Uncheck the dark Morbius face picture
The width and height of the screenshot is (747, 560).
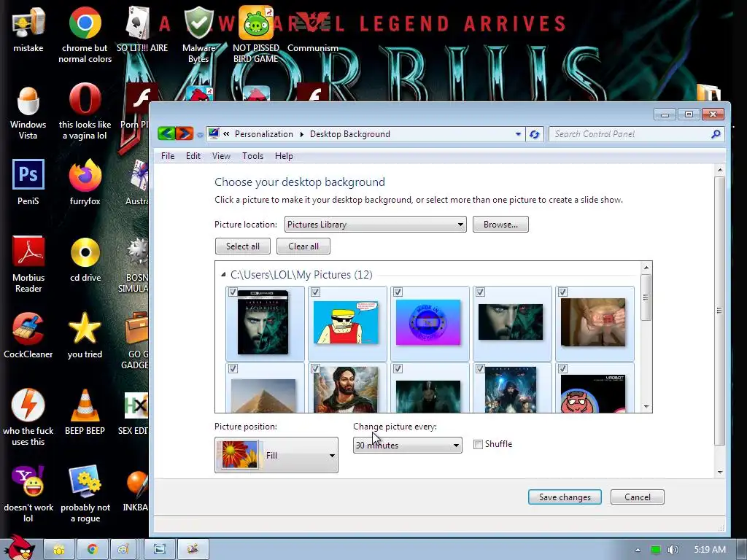click(x=480, y=292)
